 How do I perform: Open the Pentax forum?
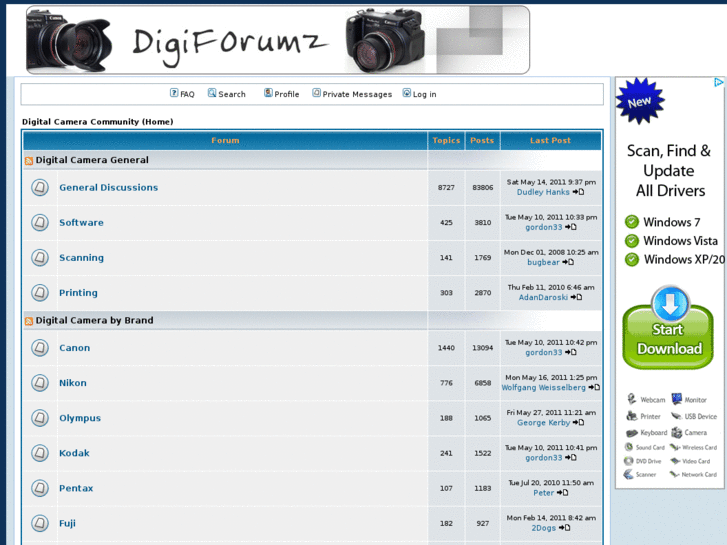[76, 488]
